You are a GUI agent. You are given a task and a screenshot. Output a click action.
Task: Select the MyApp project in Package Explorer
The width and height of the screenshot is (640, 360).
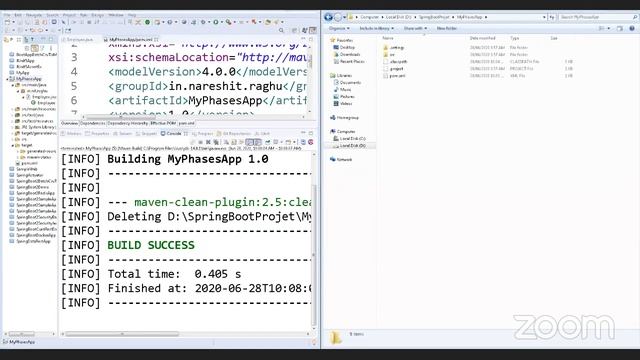[x=23, y=73]
